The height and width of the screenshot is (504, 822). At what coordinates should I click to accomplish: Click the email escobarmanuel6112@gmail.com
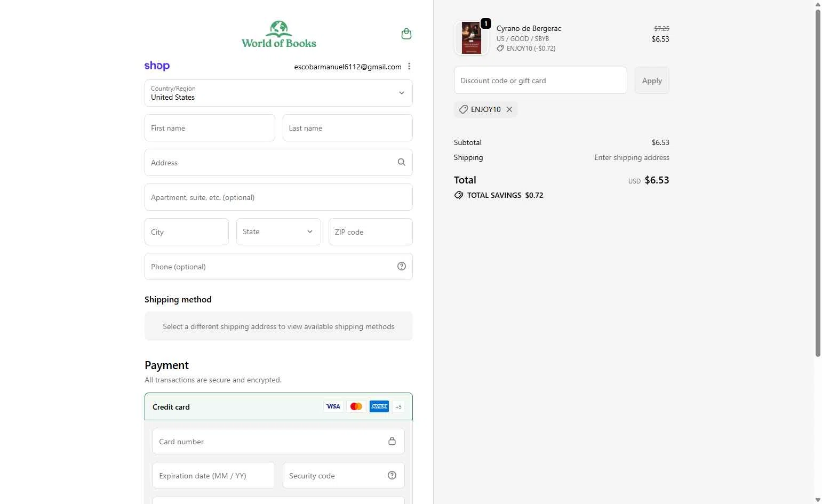tap(348, 67)
